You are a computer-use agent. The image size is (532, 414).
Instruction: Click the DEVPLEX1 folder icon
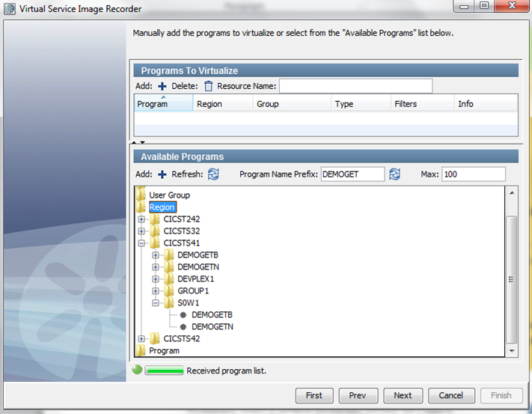point(169,278)
